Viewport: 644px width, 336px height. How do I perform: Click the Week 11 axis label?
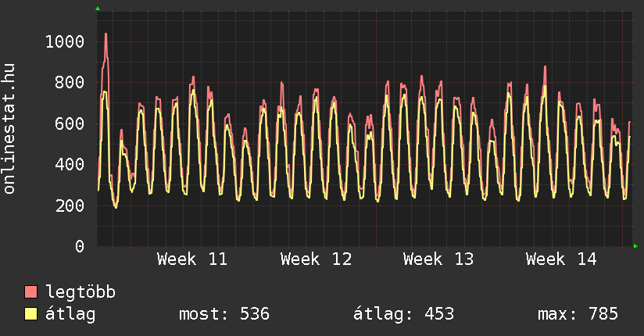point(192,259)
